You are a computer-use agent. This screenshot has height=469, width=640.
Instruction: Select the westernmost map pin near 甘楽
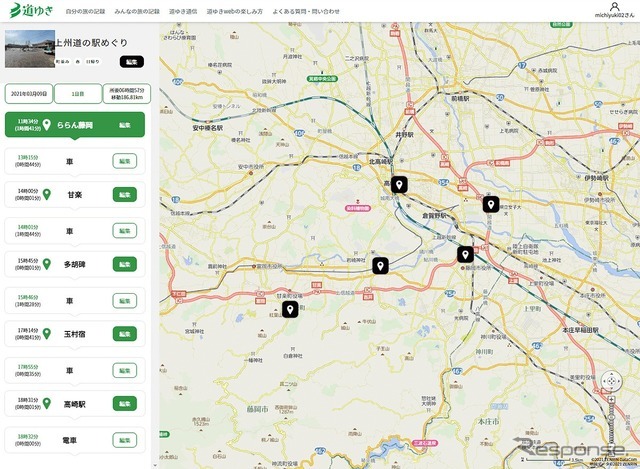290,309
